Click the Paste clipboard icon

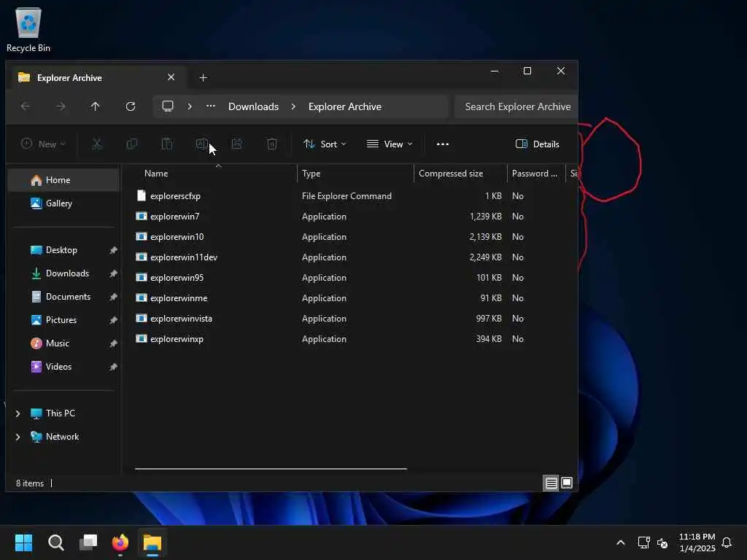click(x=167, y=144)
